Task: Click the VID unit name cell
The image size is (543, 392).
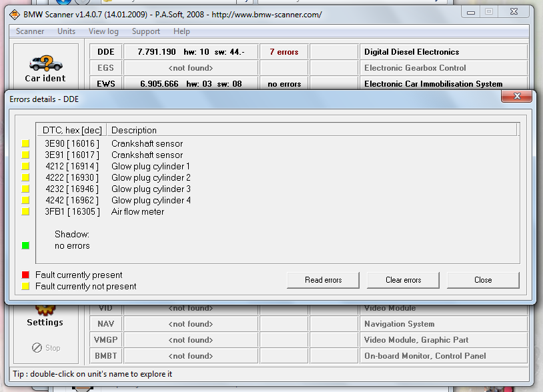Action: coord(106,309)
